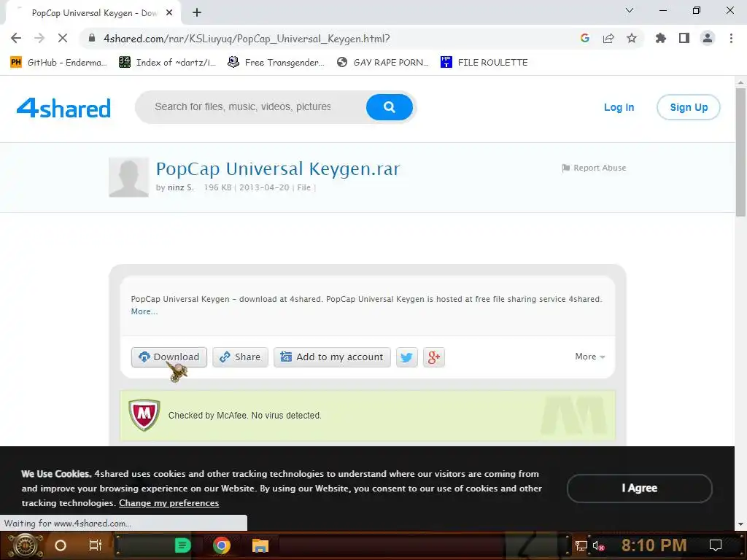Expand description with More... link
Screen dimensions: 747x560
(144, 311)
